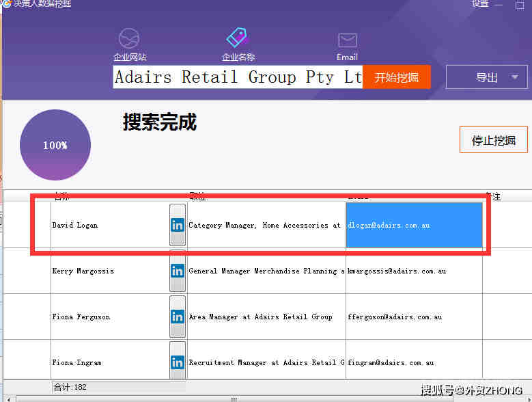Image resolution: width=532 pixels, height=402 pixels.
Task: Open LinkedIn profile of Fiona Ingram
Action: pos(178,361)
